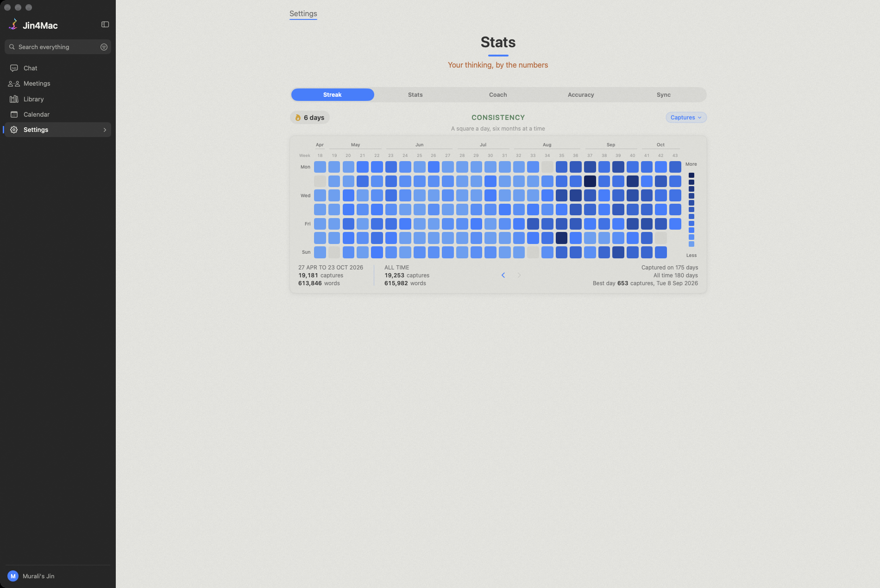The width and height of the screenshot is (880, 588).
Task: Go to previous six-month period
Action: tap(503, 275)
